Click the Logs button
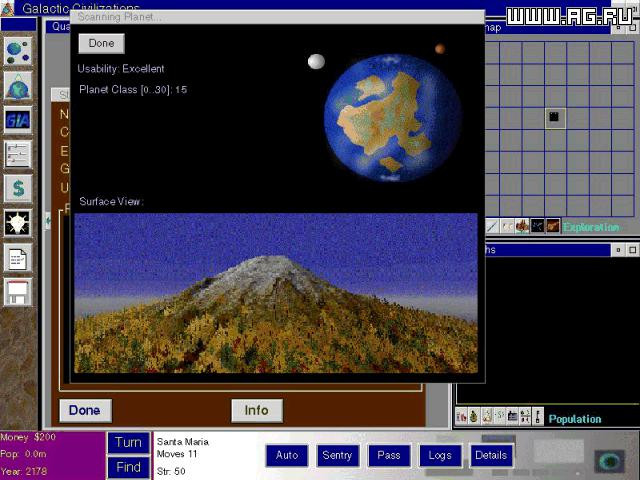 (440, 456)
